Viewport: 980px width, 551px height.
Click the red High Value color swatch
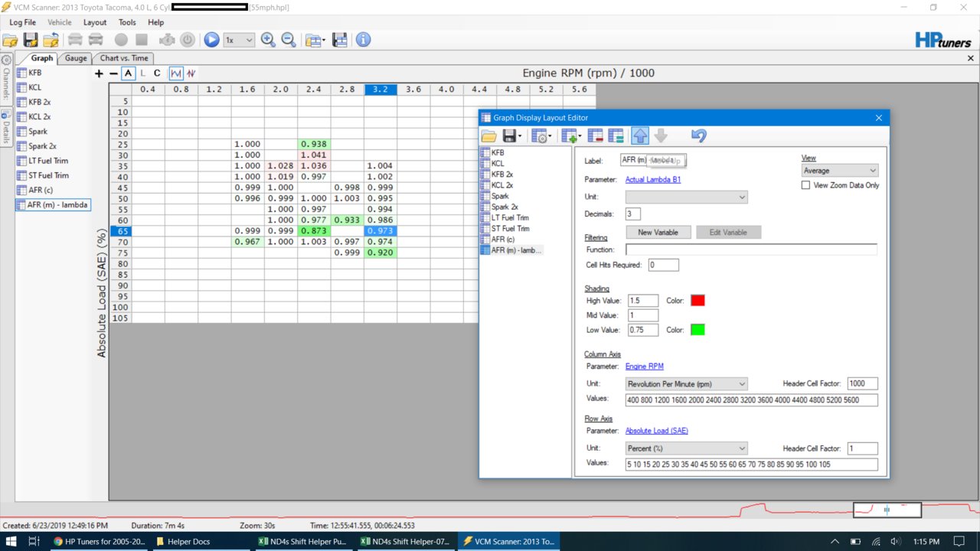(697, 301)
